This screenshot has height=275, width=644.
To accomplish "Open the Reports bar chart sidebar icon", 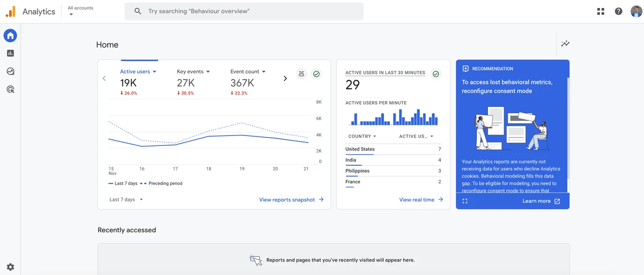I will (11, 53).
